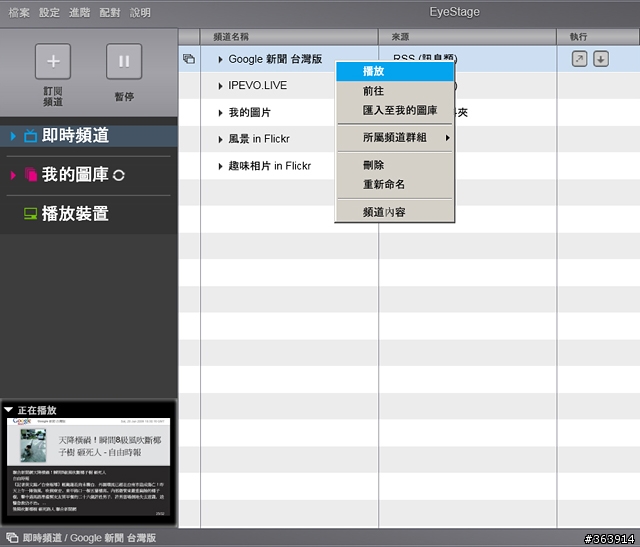Open the 進階 menu
This screenshot has height=547, width=640.
click(x=80, y=13)
